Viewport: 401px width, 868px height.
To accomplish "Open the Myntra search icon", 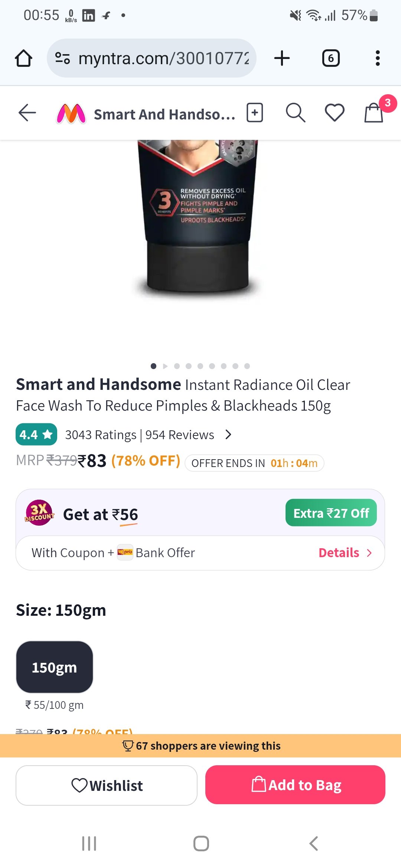I will pyautogui.click(x=295, y=113).
